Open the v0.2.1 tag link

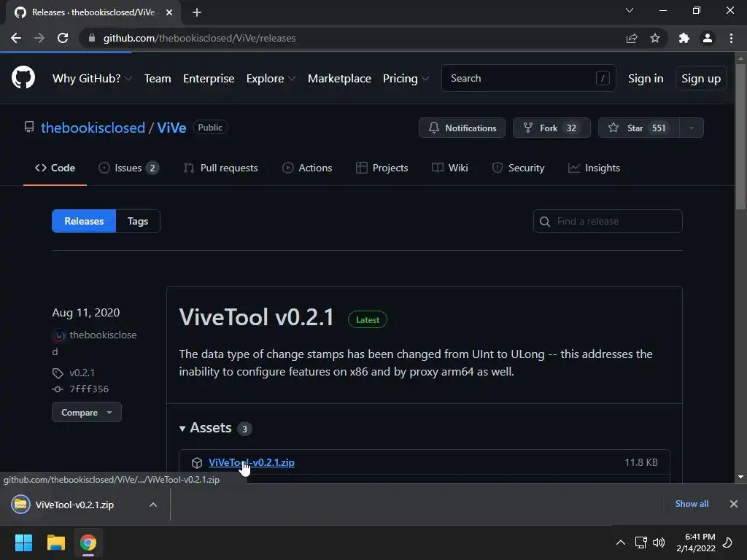(82, 373)
